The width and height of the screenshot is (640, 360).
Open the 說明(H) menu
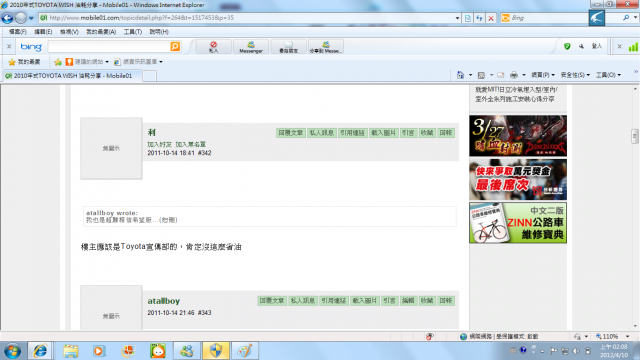[x=159, y=32]
